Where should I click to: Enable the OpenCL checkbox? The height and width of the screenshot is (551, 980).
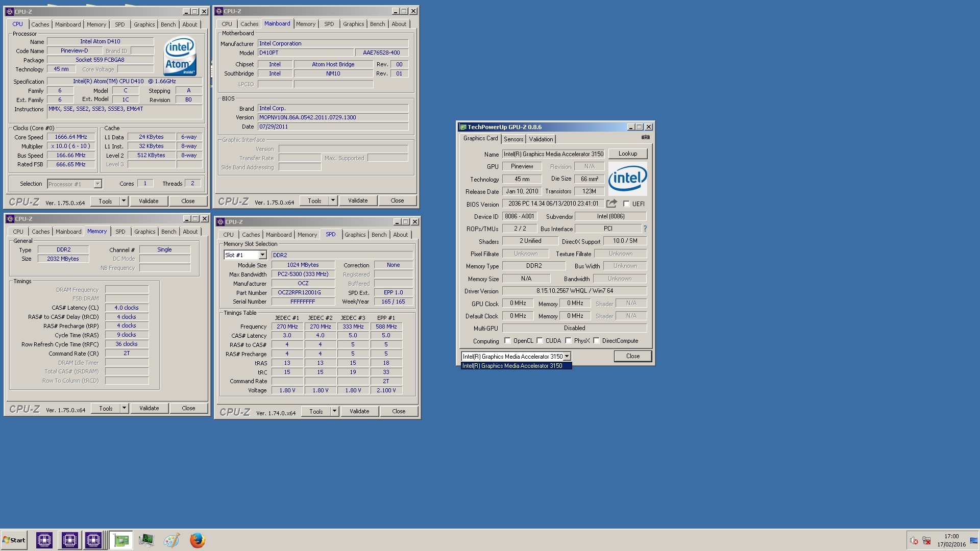[507, 341]
